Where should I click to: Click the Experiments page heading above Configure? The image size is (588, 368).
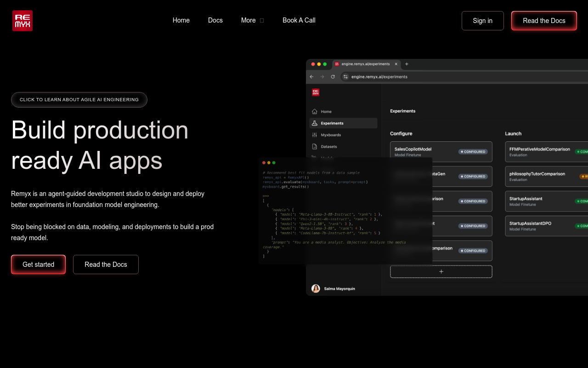point(402,111)
